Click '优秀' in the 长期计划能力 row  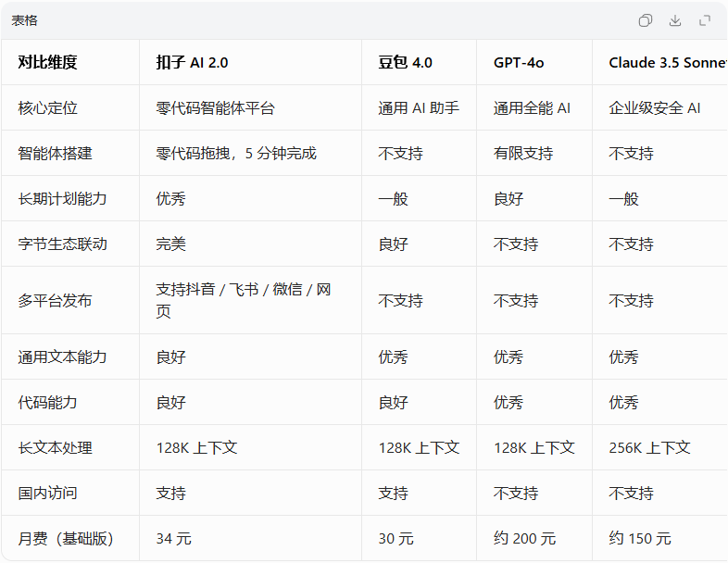170,199
